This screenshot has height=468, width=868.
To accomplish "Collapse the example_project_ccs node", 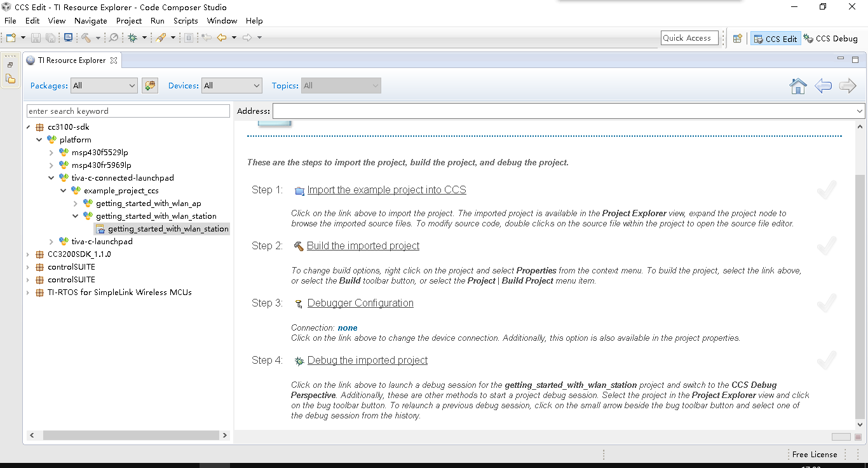I will [64, 191].
